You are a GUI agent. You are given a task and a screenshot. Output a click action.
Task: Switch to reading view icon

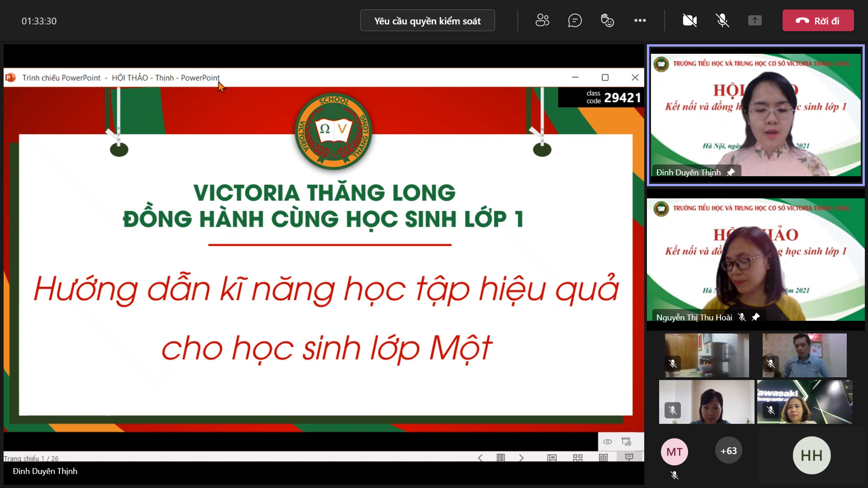pos(603,458)
